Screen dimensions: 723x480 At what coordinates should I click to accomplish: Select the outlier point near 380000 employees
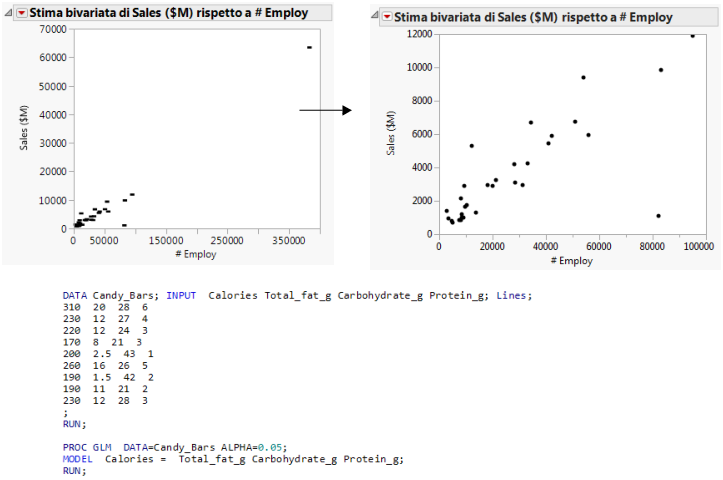[310, 47]
